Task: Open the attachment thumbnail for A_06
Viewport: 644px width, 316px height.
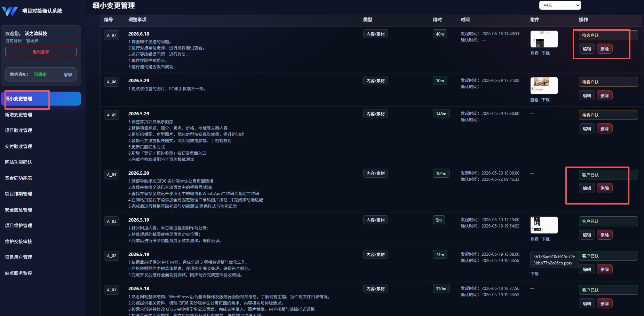Action: click(x=544, y=86)
